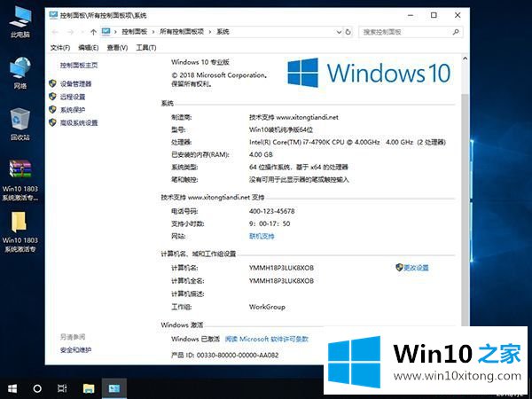Open the 此电脑 desktop icon
The height and width of the screenshot is (399, 532).
tap(20, 21)
